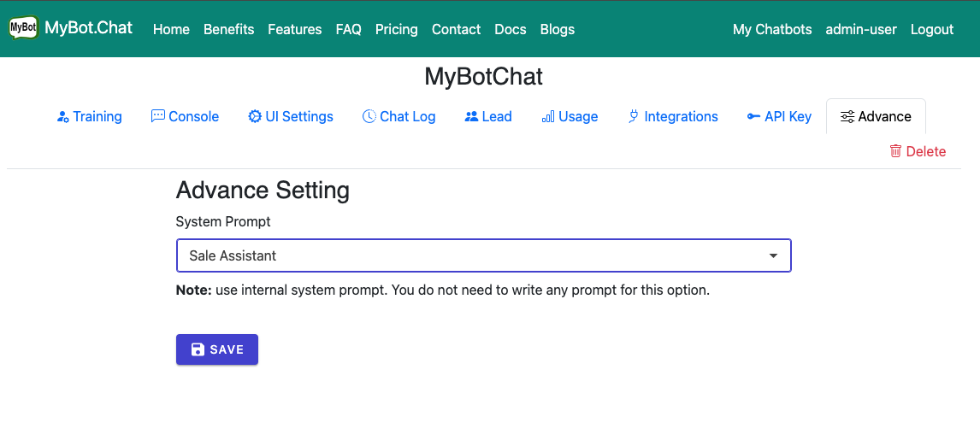Screen dimensions: 980x440
Task: Click the API Key key icon
Action: [x=753, y=116]
